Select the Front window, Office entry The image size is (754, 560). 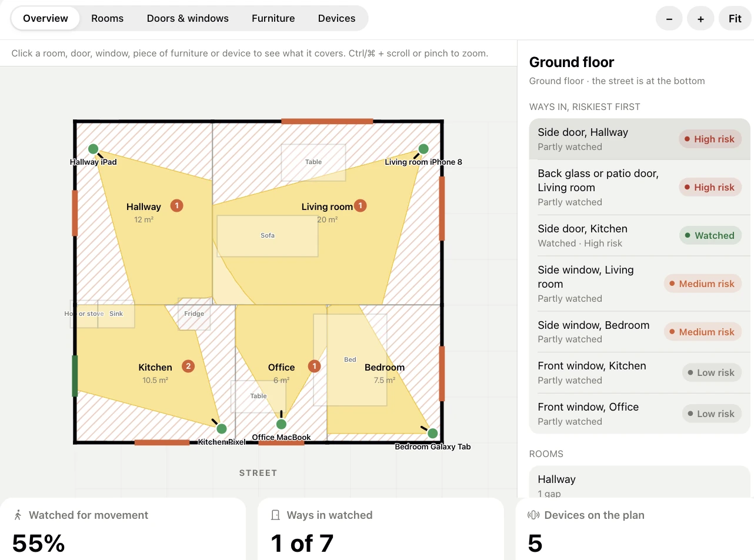tap(639, 414)
